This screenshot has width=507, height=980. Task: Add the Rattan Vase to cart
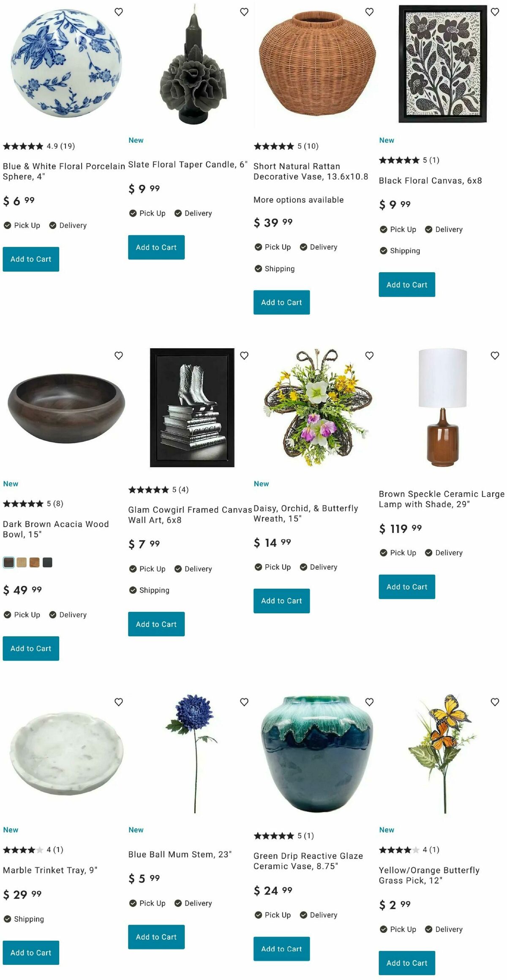[x=281, y=302]
